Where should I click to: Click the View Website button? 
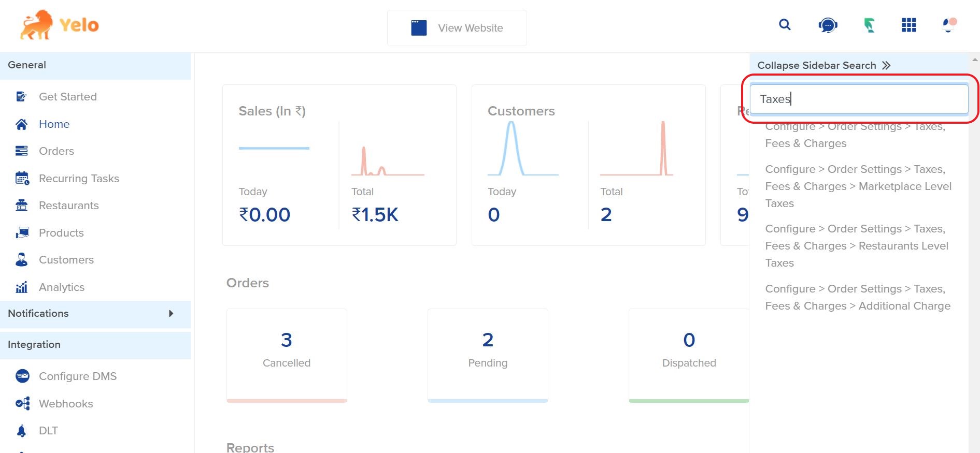[457, 28]
